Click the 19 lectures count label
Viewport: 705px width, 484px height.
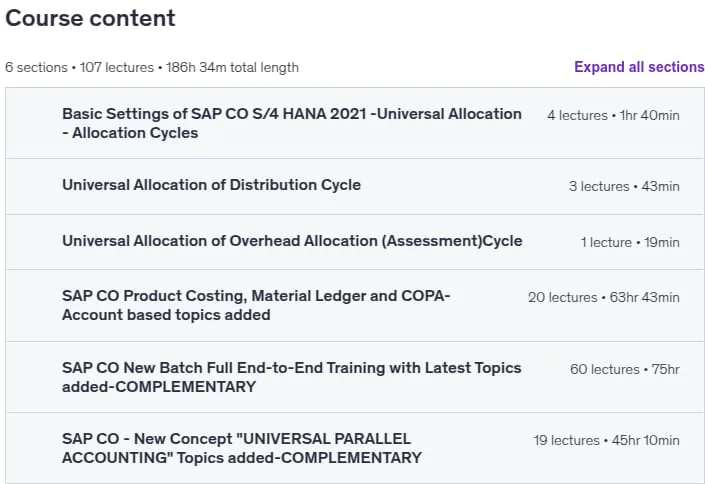click(x=567, y=440)
